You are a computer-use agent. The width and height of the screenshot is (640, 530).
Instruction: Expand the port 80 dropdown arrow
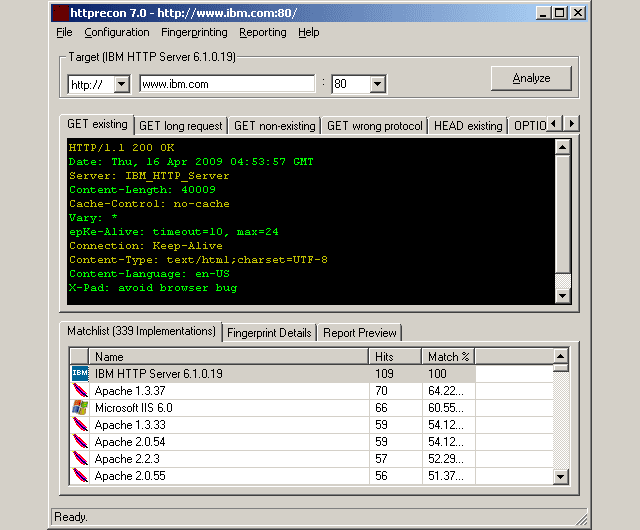point(378,85)
